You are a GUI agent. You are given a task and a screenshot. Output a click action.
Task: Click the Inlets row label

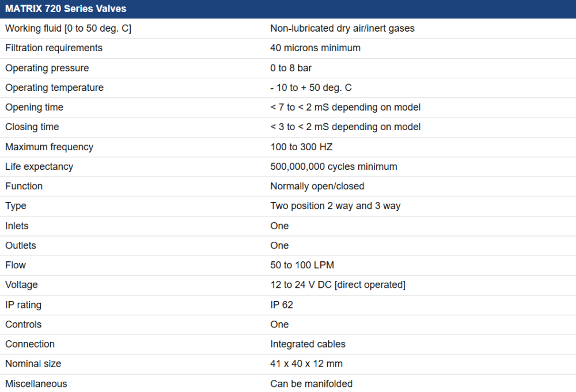[17, 226]
